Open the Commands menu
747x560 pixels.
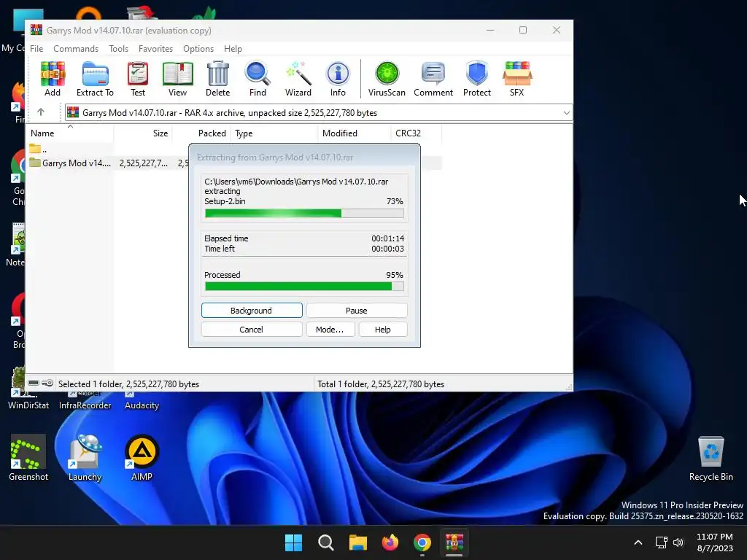click(76, 49)
